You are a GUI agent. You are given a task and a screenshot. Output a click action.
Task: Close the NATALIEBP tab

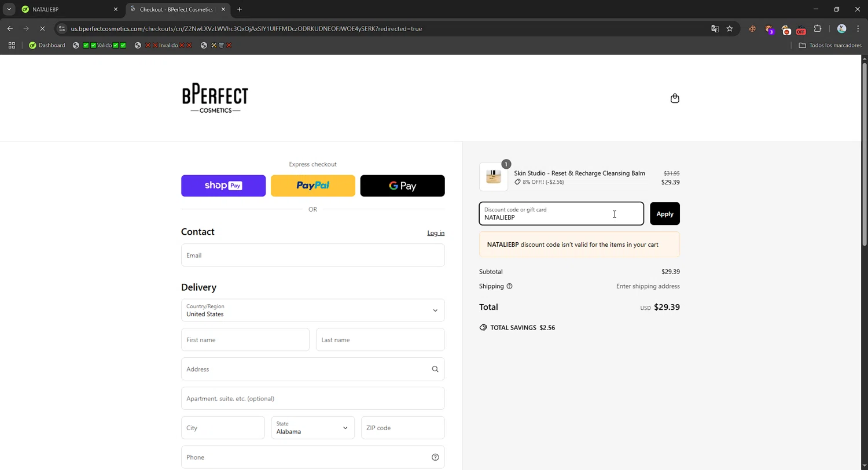(115, 9)
